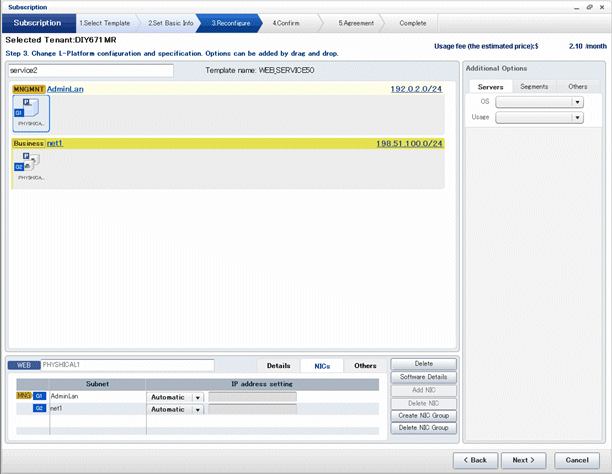
Task: Click the Software Details button
Action: (x=423, y=376)
